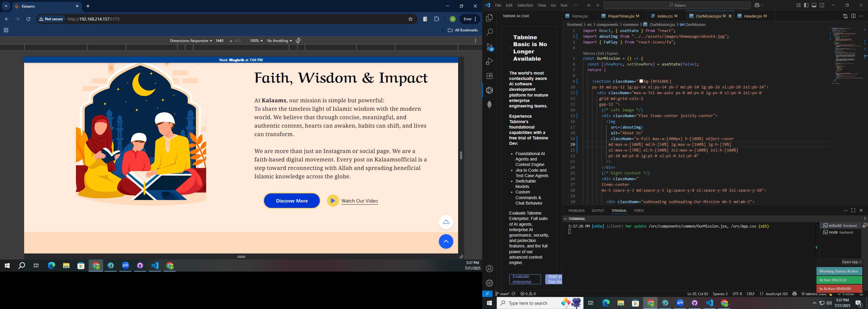Open the terminal panel ellipsis menu
The image size is (868, 309).
coord(845,211)
